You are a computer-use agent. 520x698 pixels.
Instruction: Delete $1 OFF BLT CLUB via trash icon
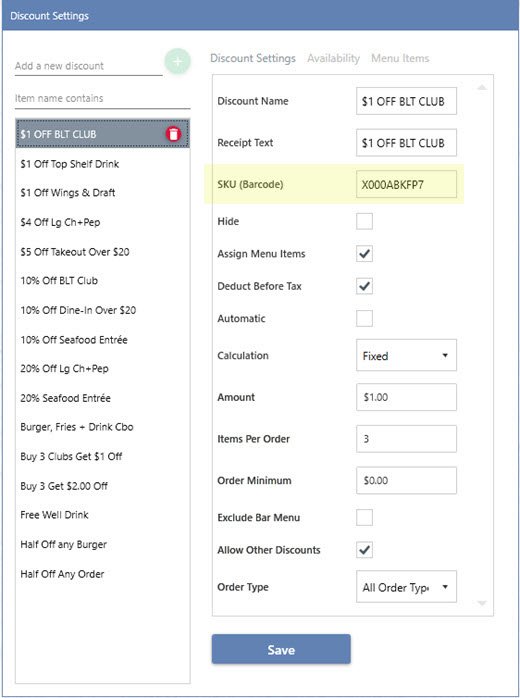tap(174, 134)
